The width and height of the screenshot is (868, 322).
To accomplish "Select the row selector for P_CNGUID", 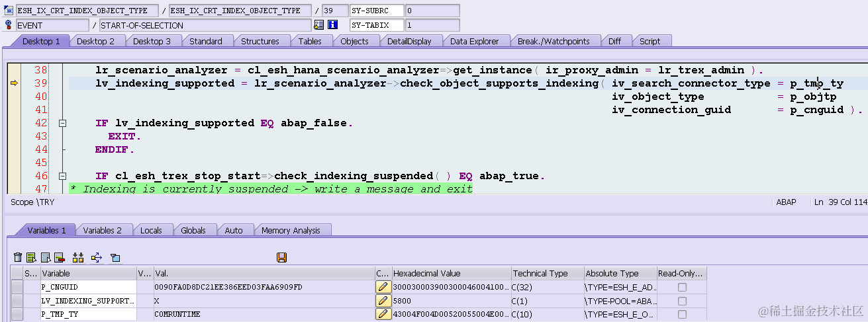I will pos(17,287).
